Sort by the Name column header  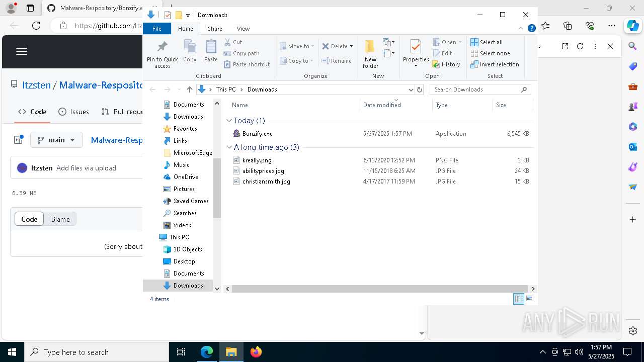294,105
